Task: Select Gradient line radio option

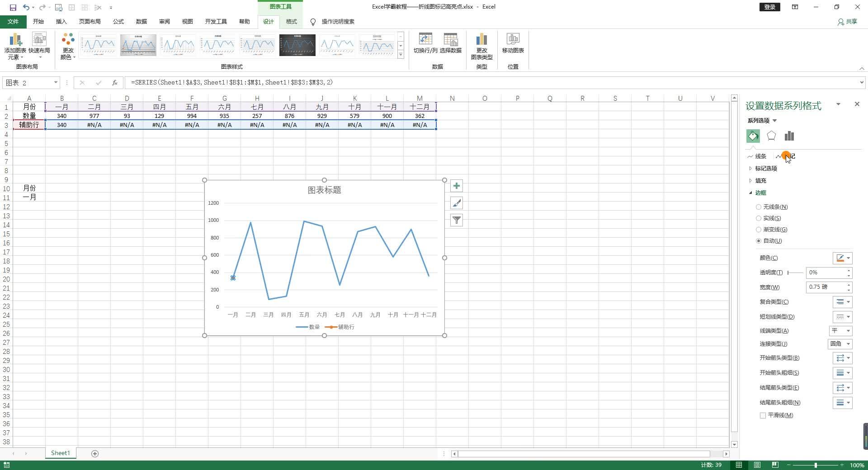Action: pyautogui.click(x=759, y=230)
